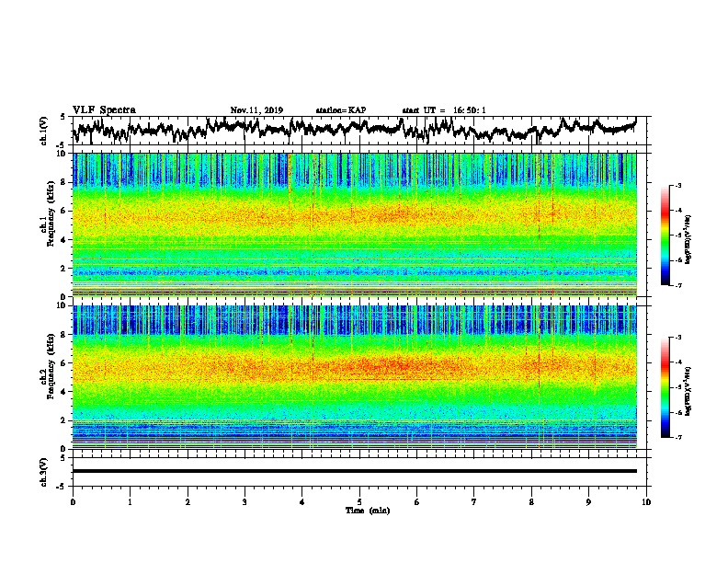Click time axis tick label "7"
This screenshot has width=728, height=563.
coord(474,502)
